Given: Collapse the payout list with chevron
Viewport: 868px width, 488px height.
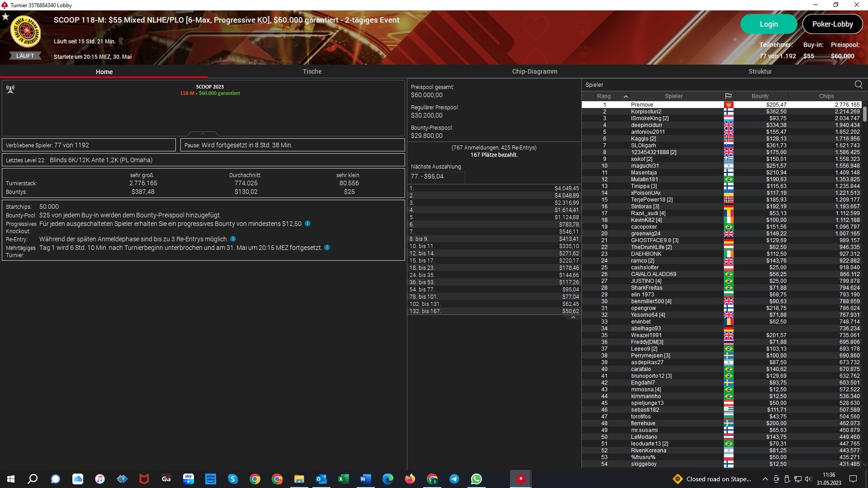Looking at the screenshot, I should (573, 317).
